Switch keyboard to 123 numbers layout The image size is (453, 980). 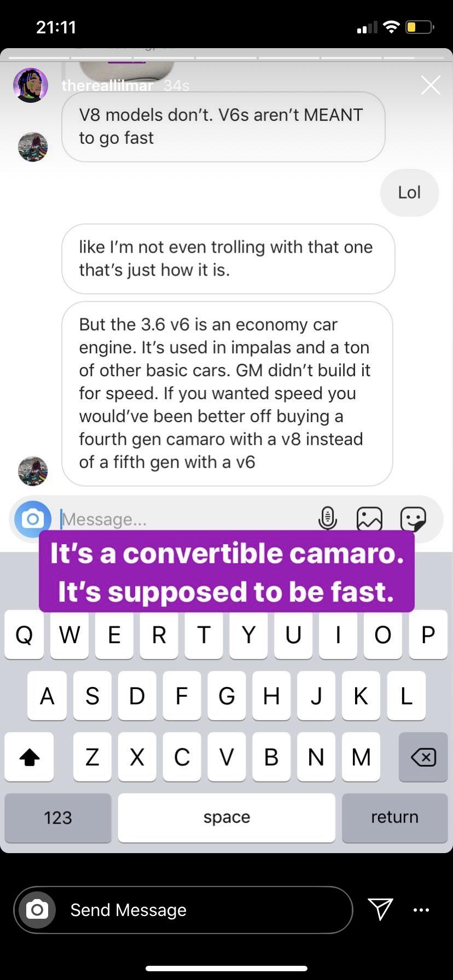coord(58,818)
